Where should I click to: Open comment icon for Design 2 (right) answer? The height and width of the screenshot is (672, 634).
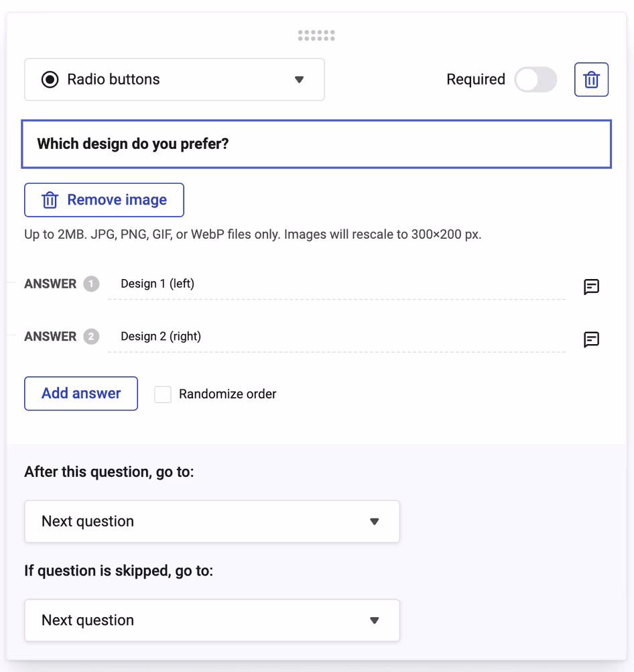point(591,339)
